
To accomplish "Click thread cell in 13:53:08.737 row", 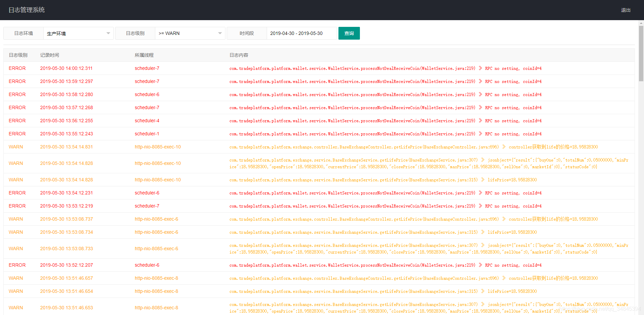I will pyautogui.click(x=156, y=219).
